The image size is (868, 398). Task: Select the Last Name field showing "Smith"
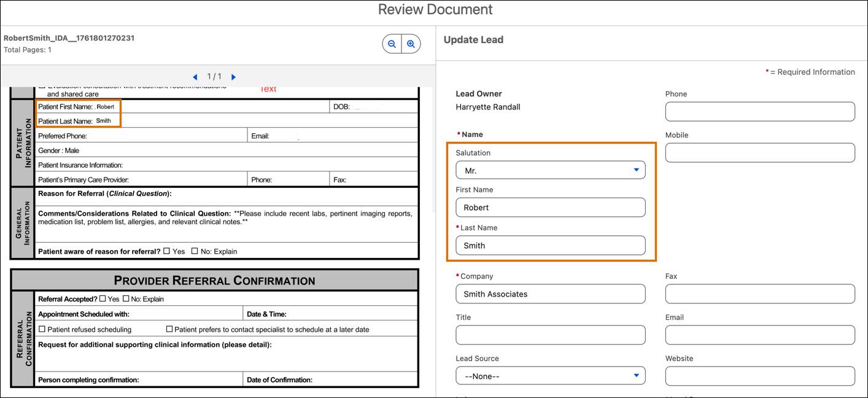550,245
